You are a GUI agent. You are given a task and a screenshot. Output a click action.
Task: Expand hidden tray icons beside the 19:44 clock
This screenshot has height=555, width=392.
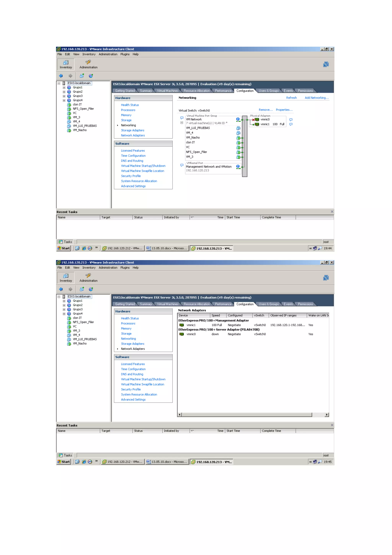[x=310, y=249]
